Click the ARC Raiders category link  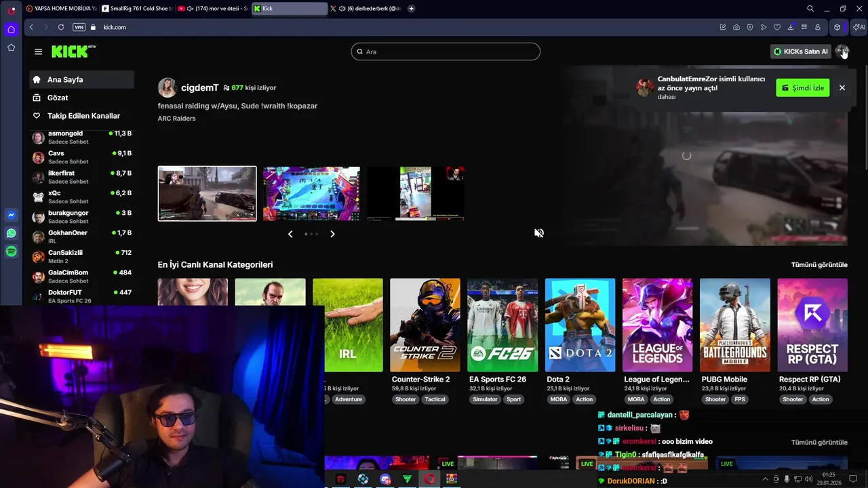pos(176,119)
